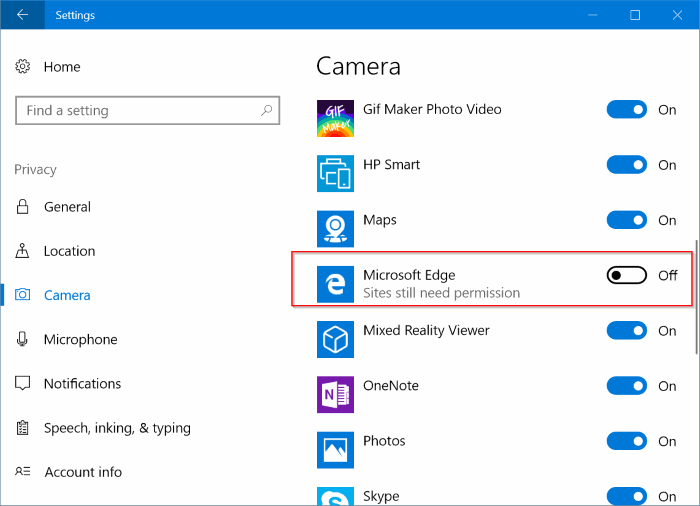The height and width of the screenshot is (506, 700).
Task: Click the Maps app icon
Action: 335,229
